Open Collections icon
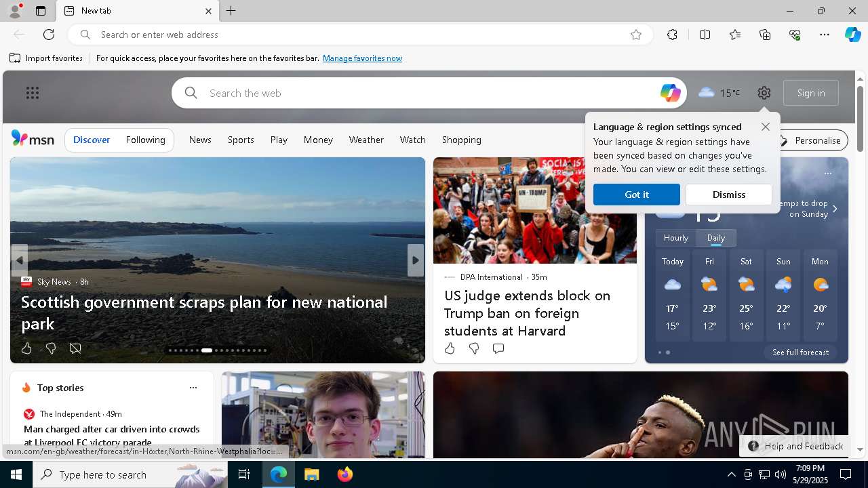This screenshot has width=868, height=488. 765,35
